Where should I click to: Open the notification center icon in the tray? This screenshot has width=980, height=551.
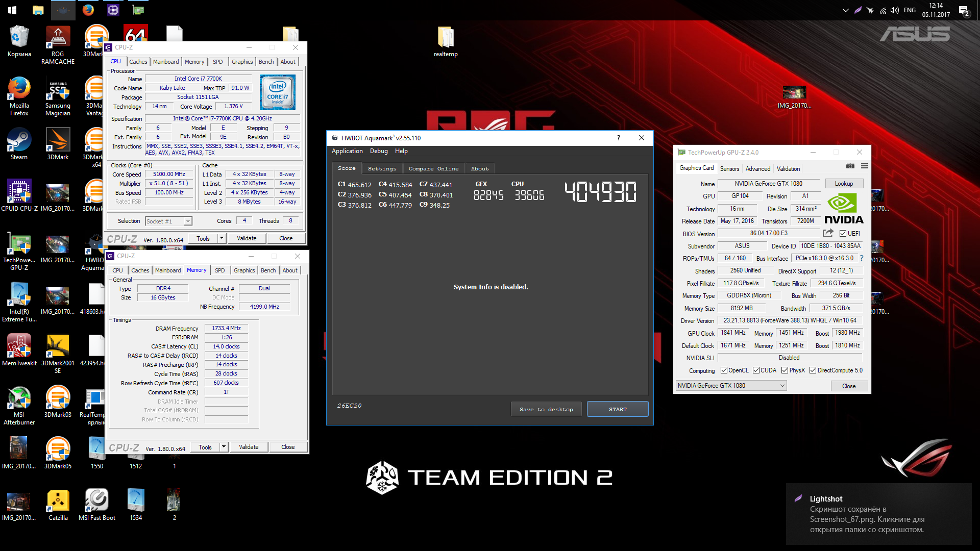pos(964,10)
